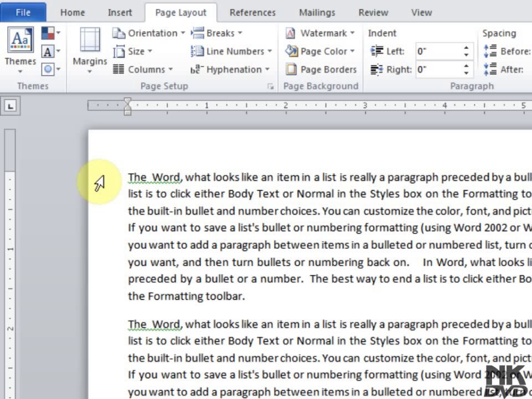Screen dimensions: 532x399
Task: Open the File tab
Action: pos(23,13)
